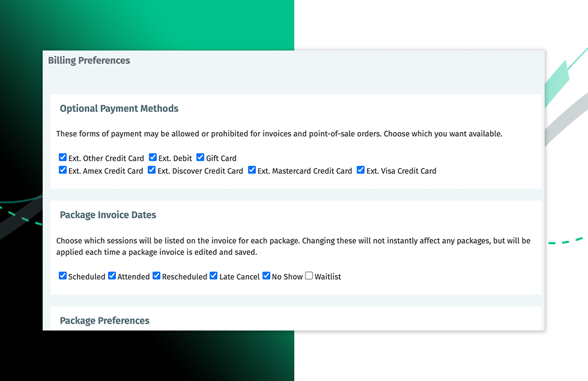Uncheck the Ext. Other Credit Card payment option
Screen dimensions: 588x381
point(63,157)
